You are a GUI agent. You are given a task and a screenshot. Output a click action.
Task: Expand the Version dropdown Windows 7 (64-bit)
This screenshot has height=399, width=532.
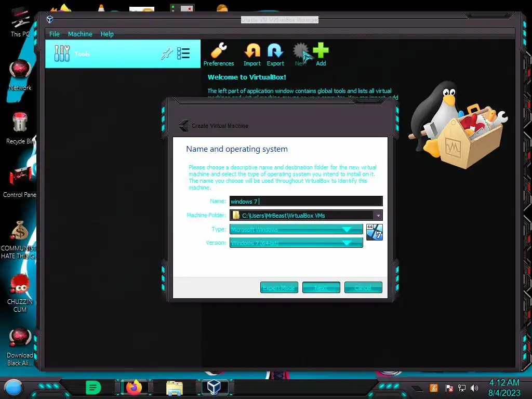[x=296, y=243]
